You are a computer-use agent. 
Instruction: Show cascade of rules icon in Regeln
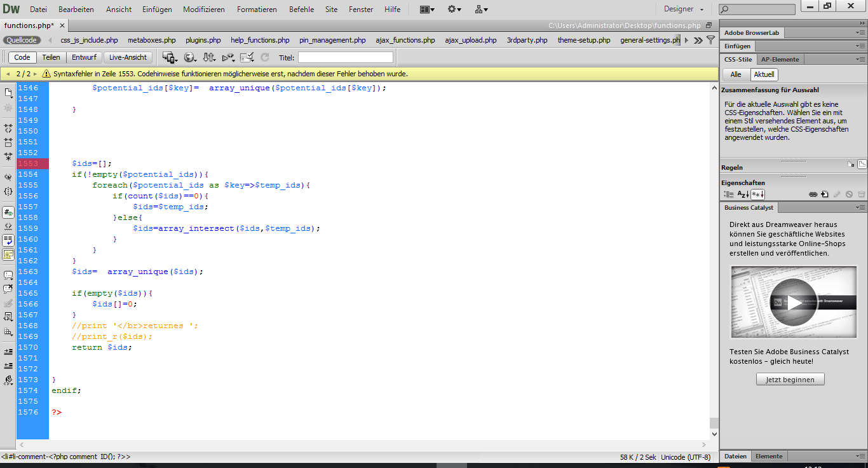tap(862, 164)
